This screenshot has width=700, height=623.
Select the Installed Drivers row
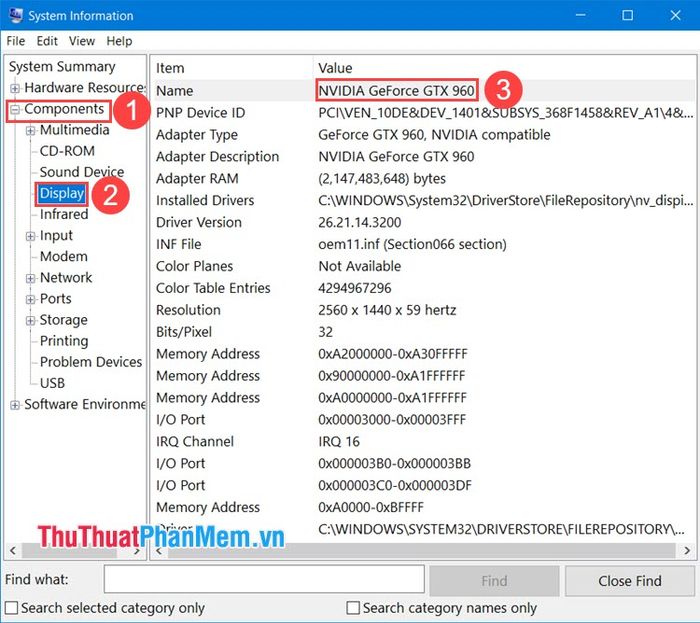point(423,200)
